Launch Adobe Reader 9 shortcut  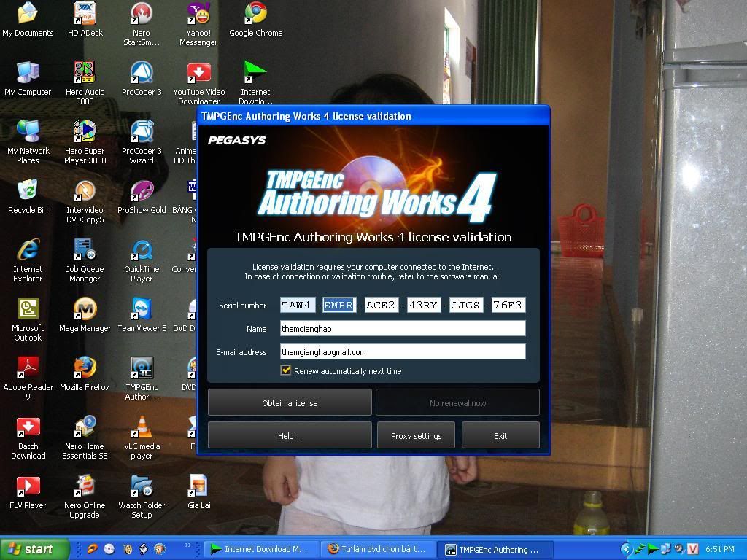(28, 378)
